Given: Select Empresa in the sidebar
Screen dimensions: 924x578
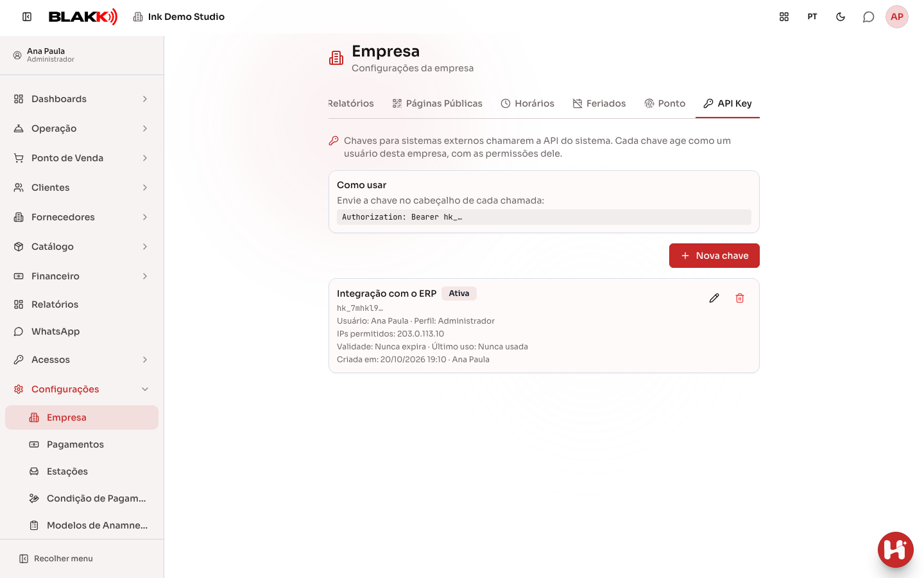Looking at the screenshot, I should (x=81, y=417).
